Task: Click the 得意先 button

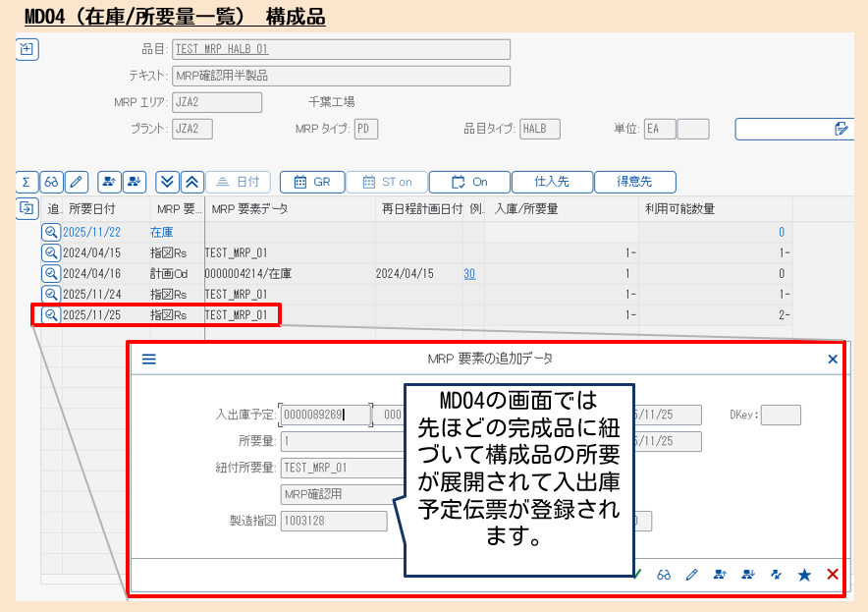Action: 634,182
